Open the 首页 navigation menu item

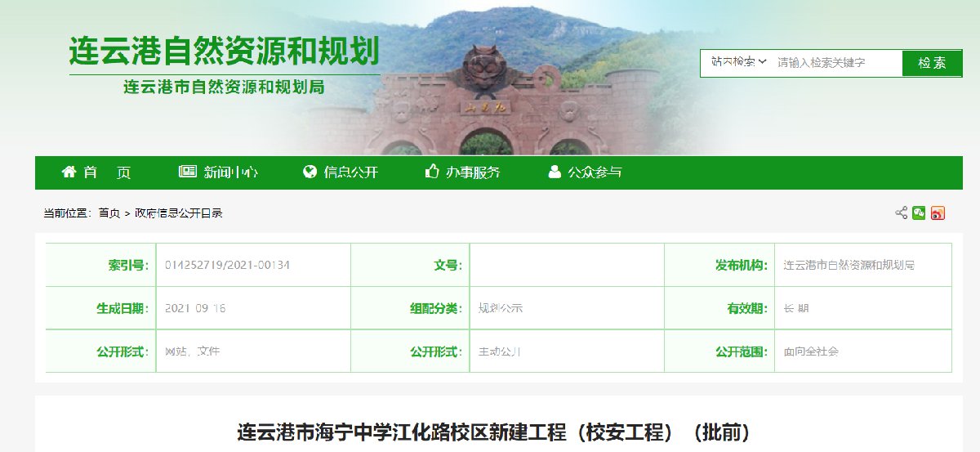coord(96,172)
